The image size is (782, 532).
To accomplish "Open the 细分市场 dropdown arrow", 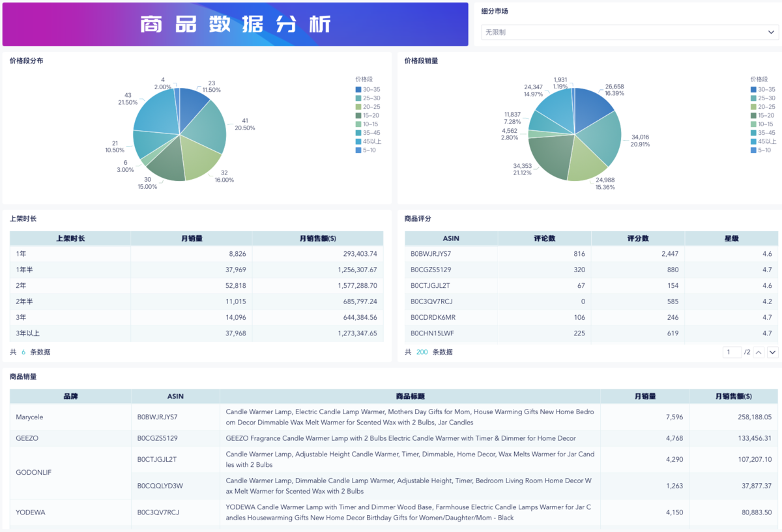I will click(x=772, y=32).
